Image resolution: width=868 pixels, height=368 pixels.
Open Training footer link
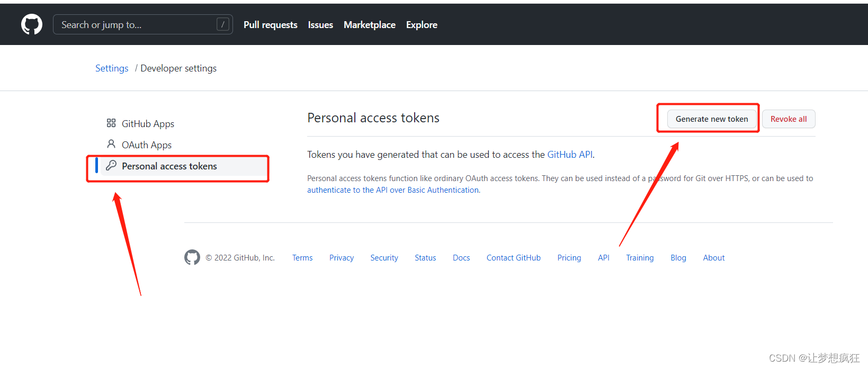(x=640, y=258)
